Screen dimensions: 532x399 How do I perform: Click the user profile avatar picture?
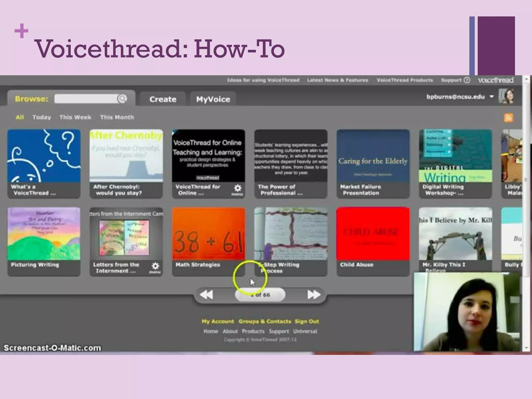pyautogui.click(x=506, y=96)
